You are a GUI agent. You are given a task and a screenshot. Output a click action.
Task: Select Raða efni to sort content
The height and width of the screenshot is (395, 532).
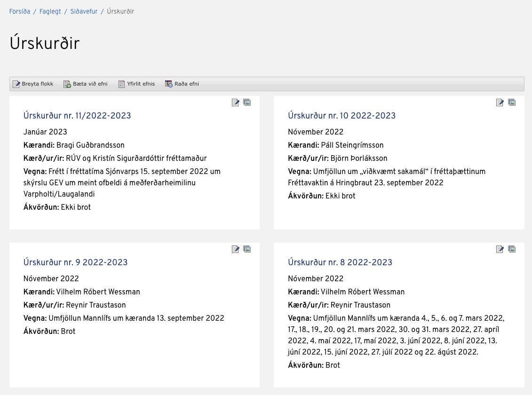pyautogui.click(x=182, y=84)
